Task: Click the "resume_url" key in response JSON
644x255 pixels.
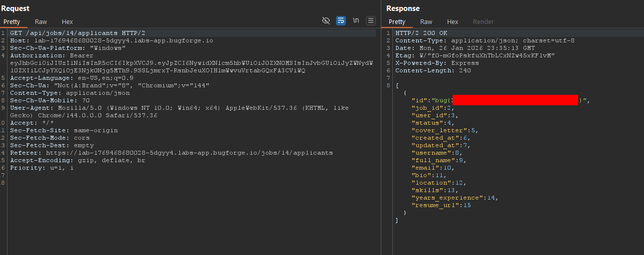Action: [x=434, y=205]
